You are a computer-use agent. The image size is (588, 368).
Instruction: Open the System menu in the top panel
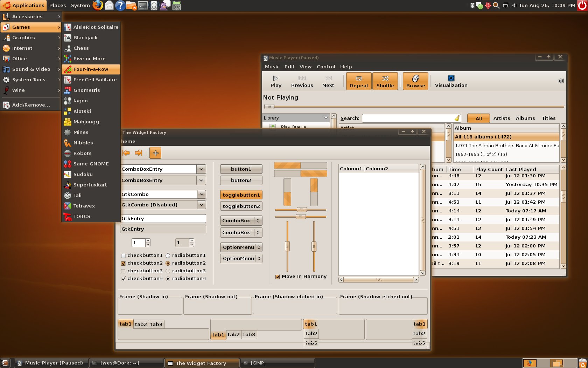pyautogui.click(x=80, y=5)
